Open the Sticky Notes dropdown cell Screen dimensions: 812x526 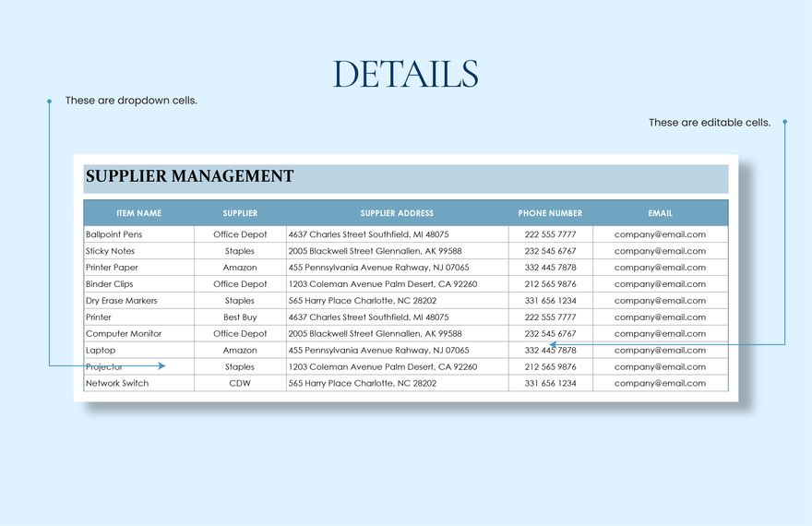coord(138,251)
